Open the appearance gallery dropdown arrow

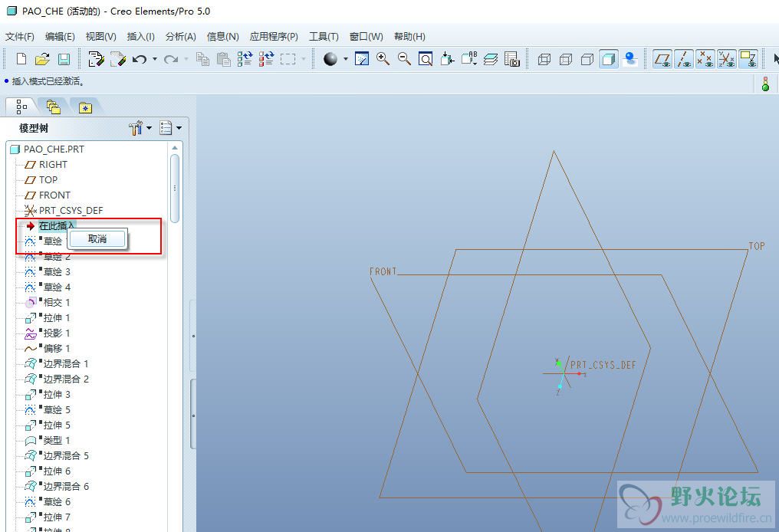(345, 59)
